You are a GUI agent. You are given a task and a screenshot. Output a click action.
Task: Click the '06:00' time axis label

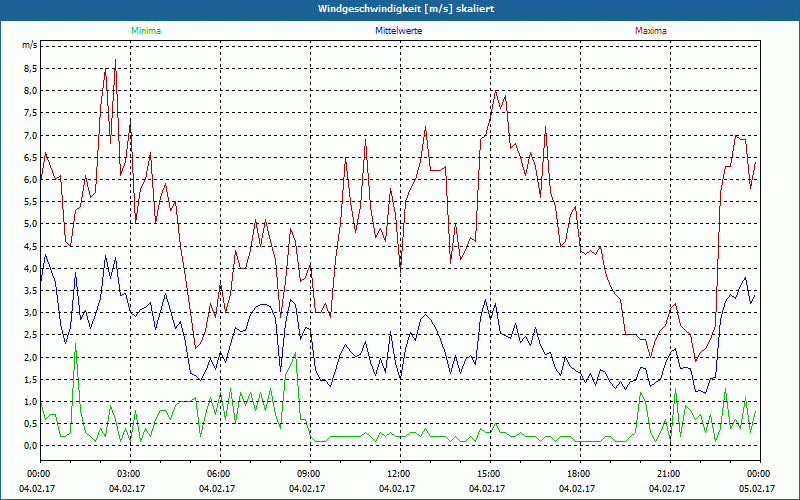point(220,474)
